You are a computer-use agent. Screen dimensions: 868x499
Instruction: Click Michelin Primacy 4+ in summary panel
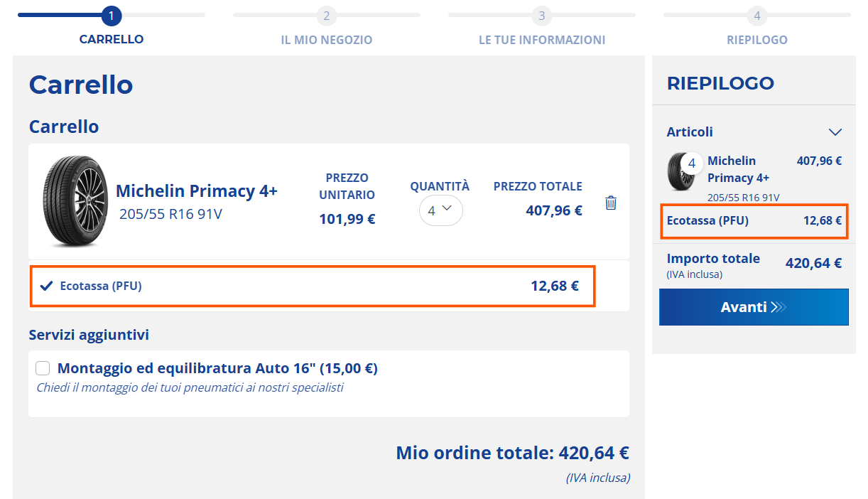coord(739,169)
